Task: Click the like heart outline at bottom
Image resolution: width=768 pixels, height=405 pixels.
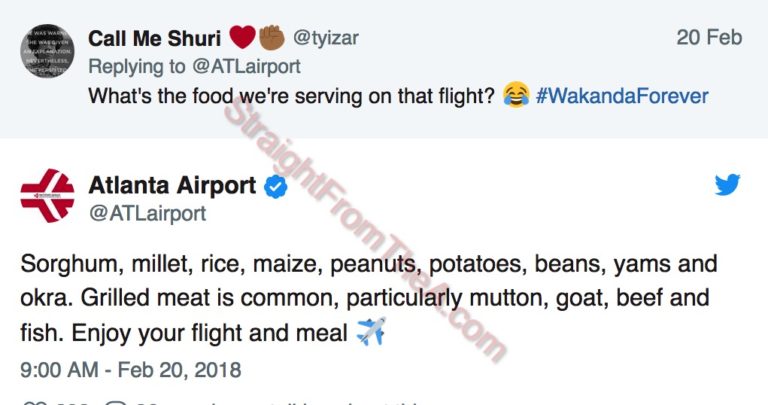Action: pos(31,403)
